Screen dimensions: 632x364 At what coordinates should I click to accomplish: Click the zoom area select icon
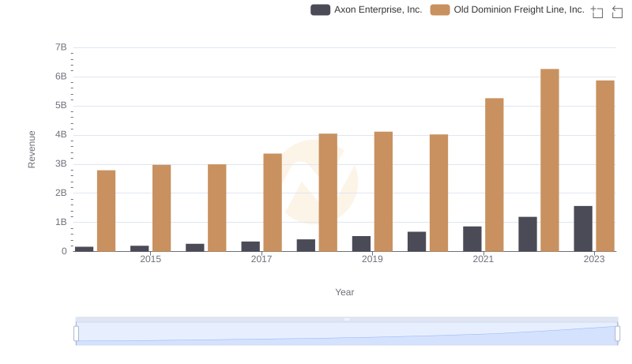tap(597, 12)
